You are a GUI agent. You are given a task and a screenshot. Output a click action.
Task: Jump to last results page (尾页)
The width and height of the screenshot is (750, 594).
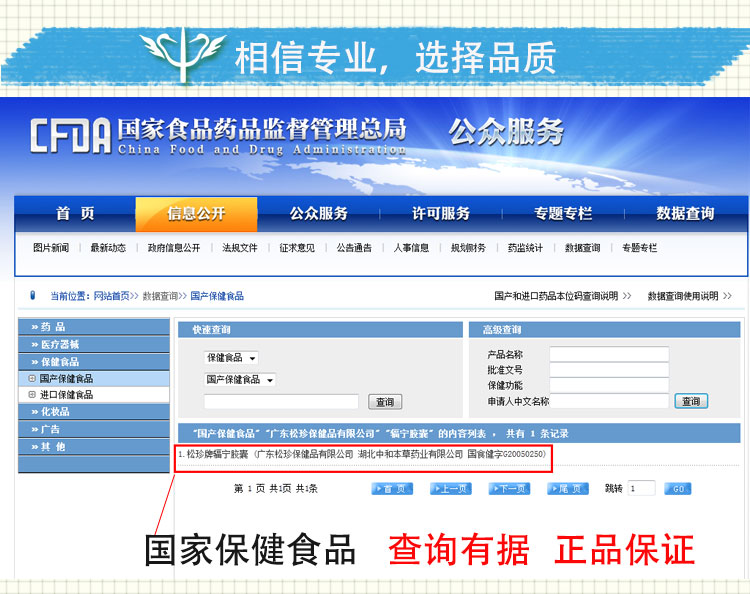[568, 489]
